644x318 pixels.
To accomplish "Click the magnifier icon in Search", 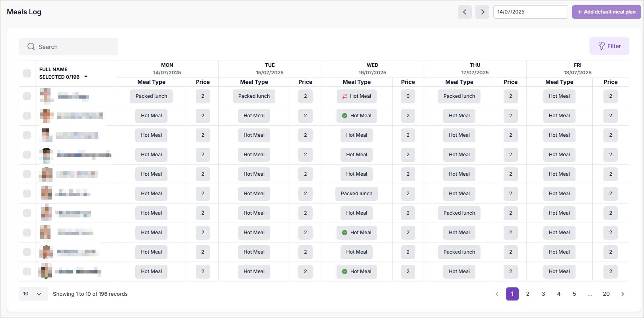I will coord(31,47).
